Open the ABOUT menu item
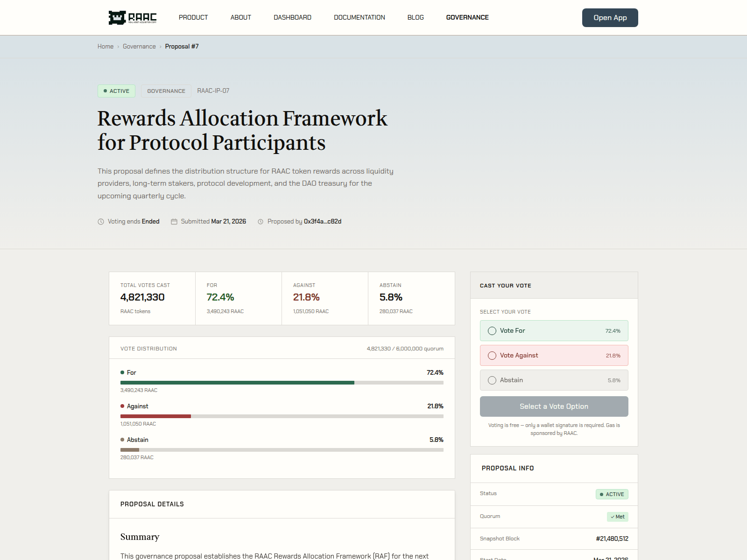Screen dimensions: 747x560 coord(241,17)
